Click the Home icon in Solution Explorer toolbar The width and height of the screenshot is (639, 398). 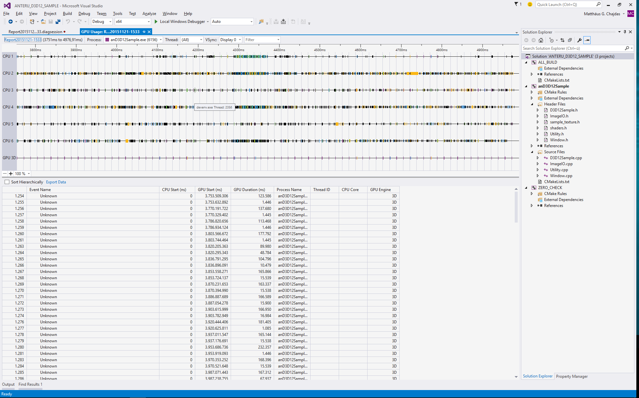click(540, 40)
